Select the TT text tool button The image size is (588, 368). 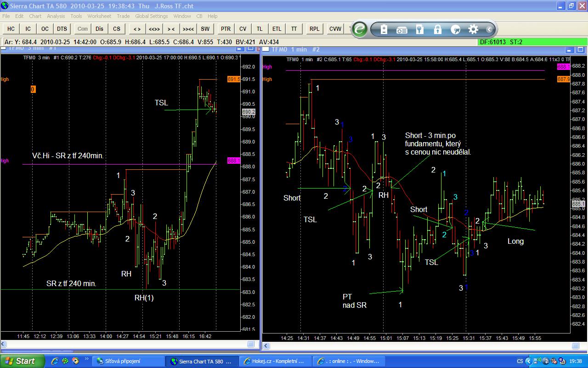point(294,29)
